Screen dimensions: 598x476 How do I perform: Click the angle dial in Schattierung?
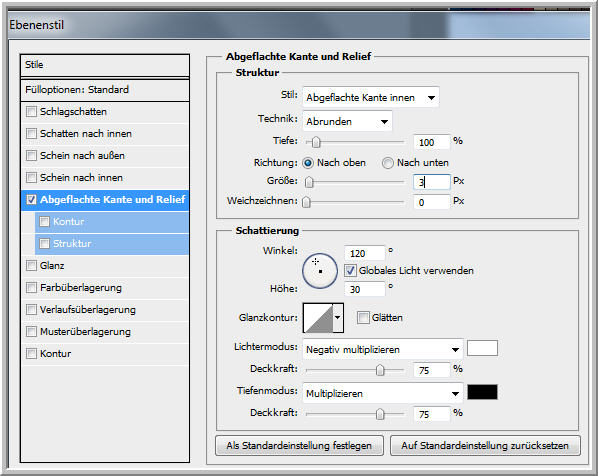320,271
